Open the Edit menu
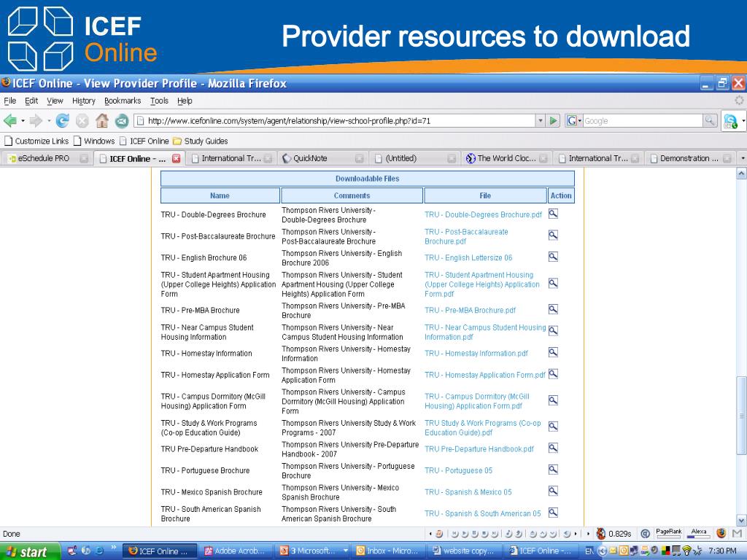This screenshot has width=747, height=560. pyautogui.click(x=31, y=101)
